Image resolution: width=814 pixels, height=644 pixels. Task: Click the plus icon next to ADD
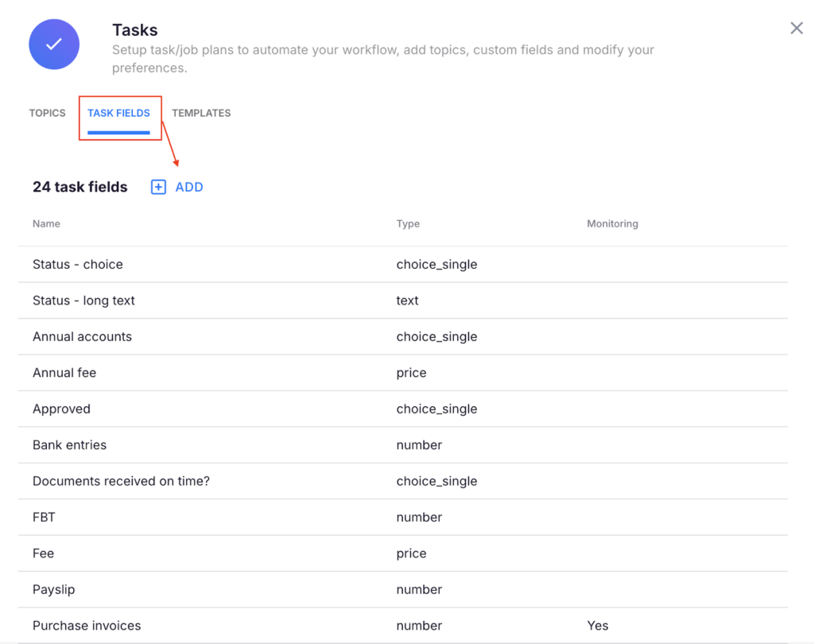pos(158,186)
